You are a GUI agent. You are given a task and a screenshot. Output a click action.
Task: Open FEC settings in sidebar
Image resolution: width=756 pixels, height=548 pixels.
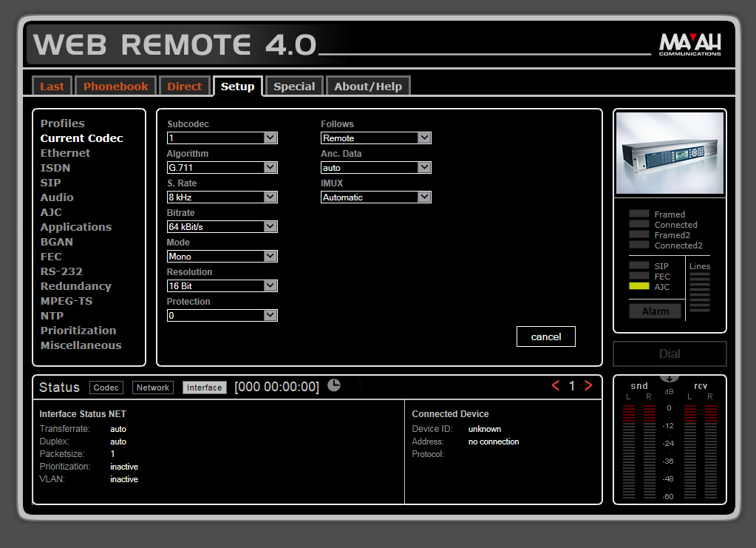[51, 257]
